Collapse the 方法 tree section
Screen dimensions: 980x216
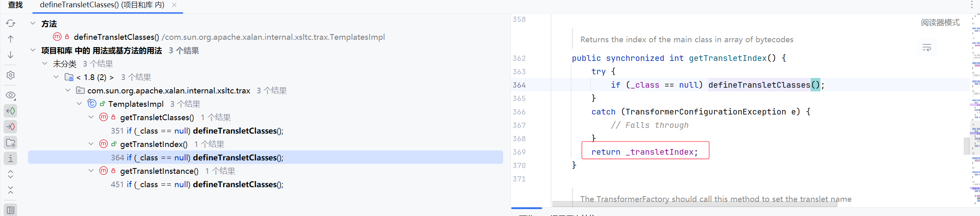33,24
